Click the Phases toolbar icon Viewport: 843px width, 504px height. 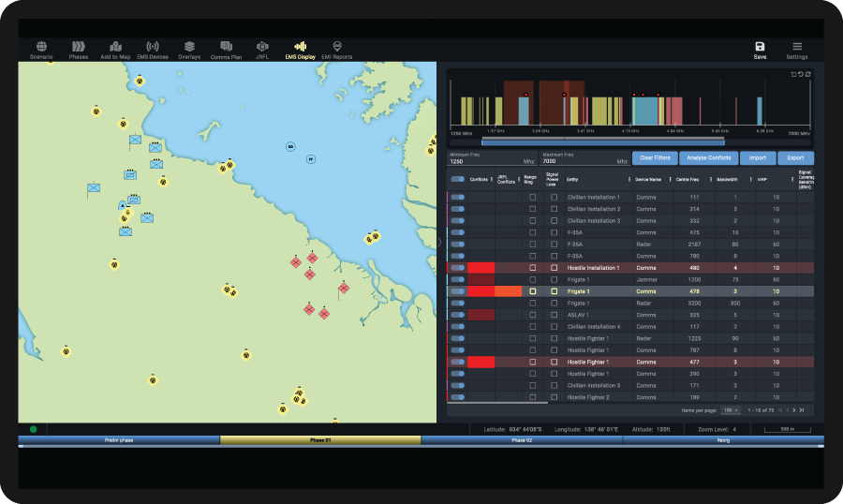click(78, 49)
